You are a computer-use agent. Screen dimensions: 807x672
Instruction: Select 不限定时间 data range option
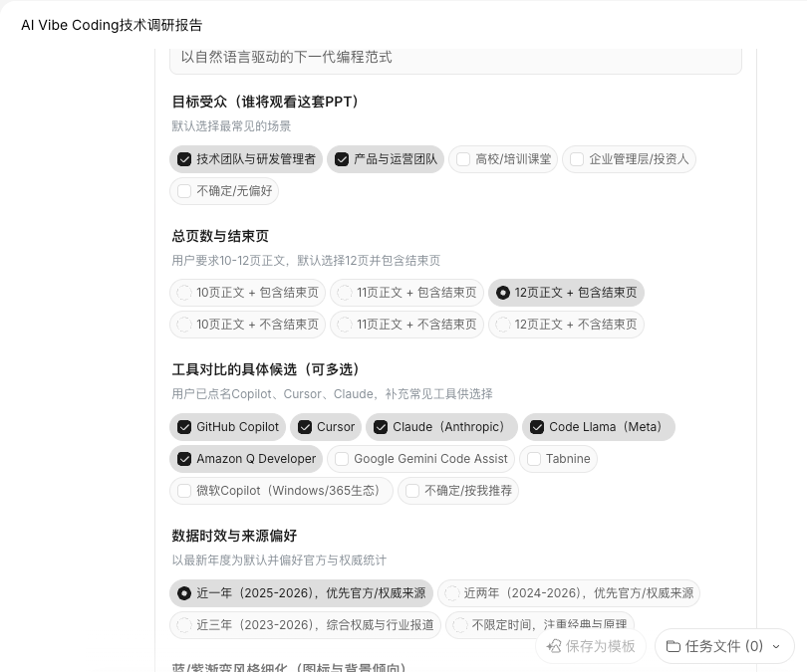(x=539, y=625)
